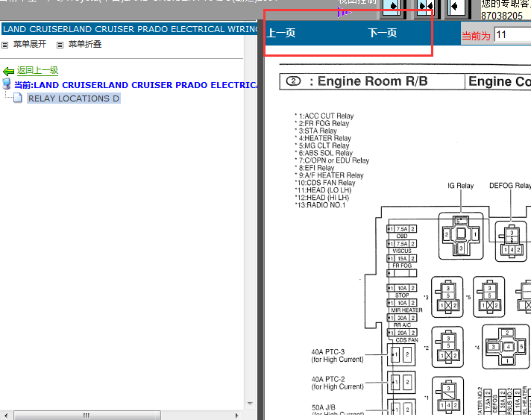Click the 7.5A VISCUS fuse in diagram

402,244
